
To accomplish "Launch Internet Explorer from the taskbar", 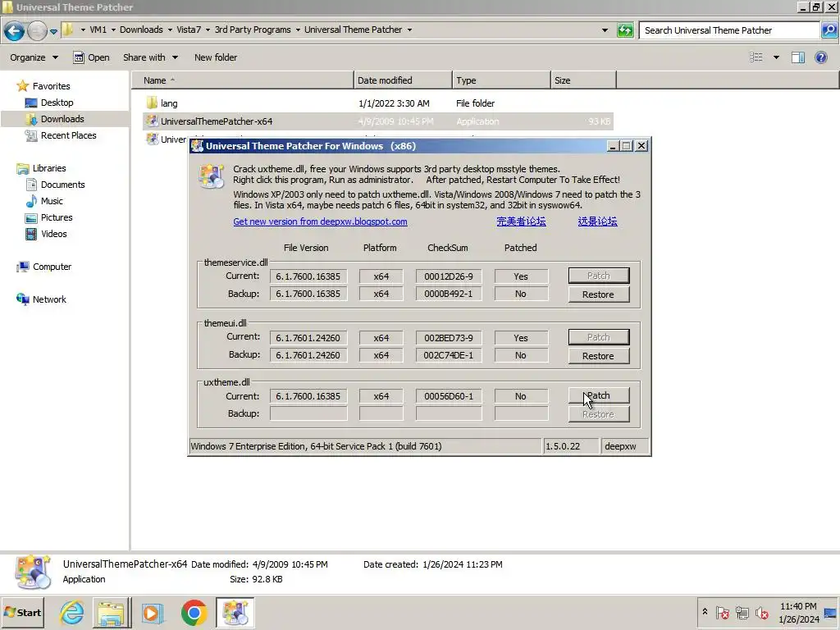I will pyautogui.click(x=72, y=612).
